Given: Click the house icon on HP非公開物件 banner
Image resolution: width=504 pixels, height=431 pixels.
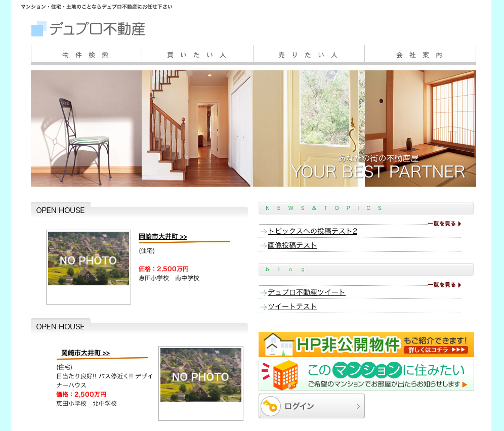Looking at the screenshot, I should pos(276,345).
